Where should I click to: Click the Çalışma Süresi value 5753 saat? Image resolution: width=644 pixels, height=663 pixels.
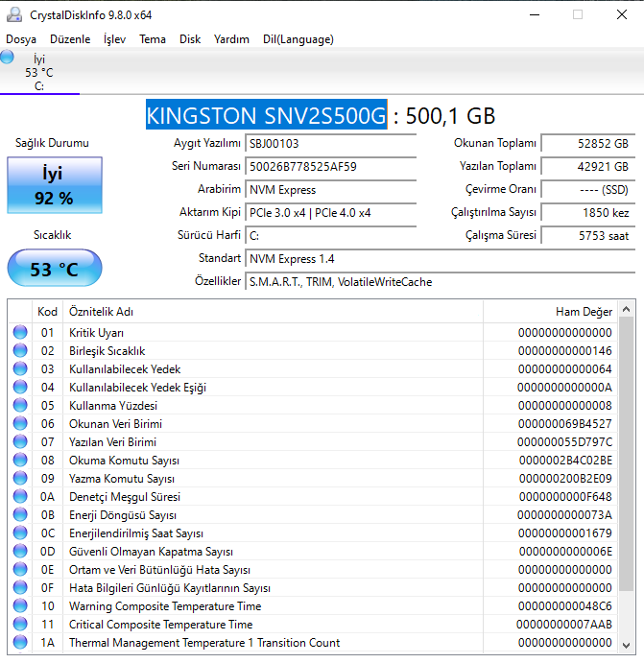pyautogui.click(x=588, y=235)
